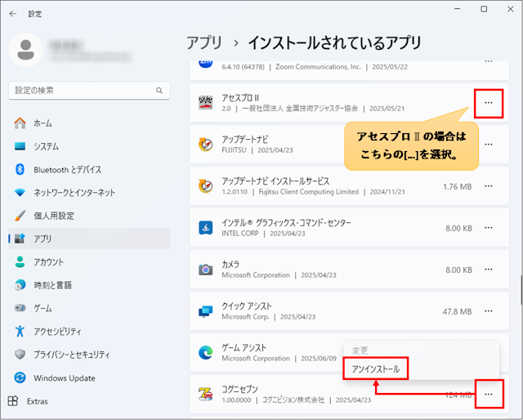This screenshot has width=523, height=420.
Task: Click the Extras sidebar icon
Action: click(x=13, y=401)
